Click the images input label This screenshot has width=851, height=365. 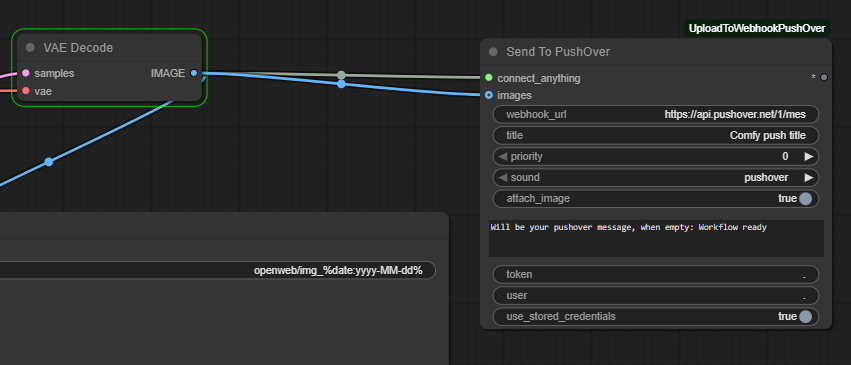(514, 95)
